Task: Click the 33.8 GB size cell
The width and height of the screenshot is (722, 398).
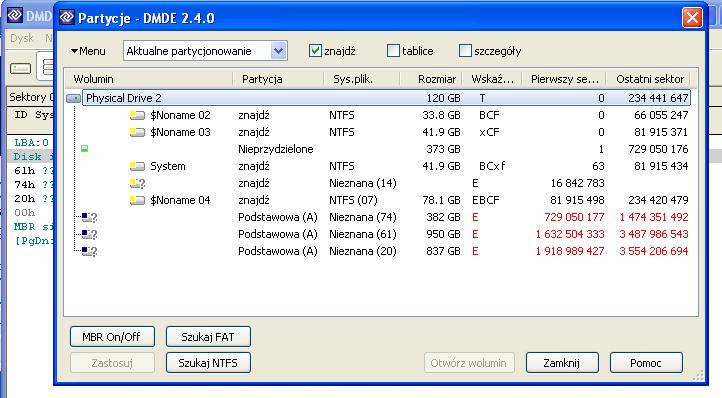Action: [x=441, y=115]
